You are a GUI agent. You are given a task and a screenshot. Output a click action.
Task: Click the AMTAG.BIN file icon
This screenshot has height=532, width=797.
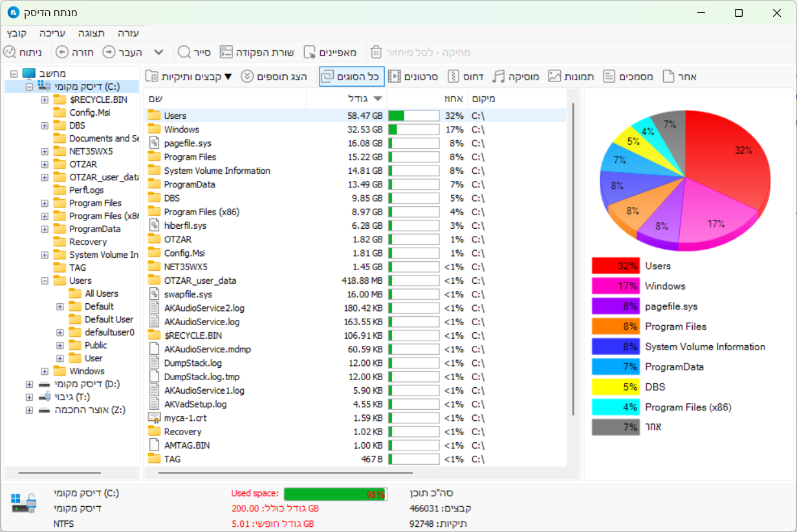(x=154, y=445)
